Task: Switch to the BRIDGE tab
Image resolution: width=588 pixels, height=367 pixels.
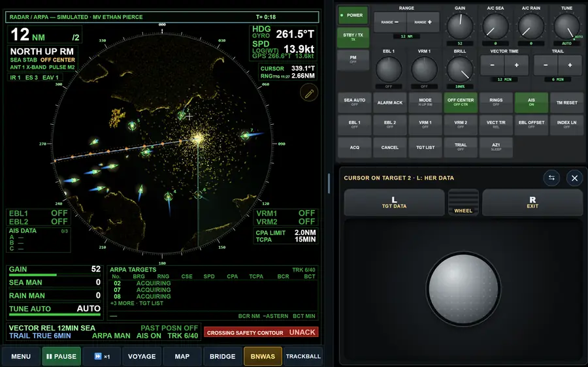Action: point(222,356)
